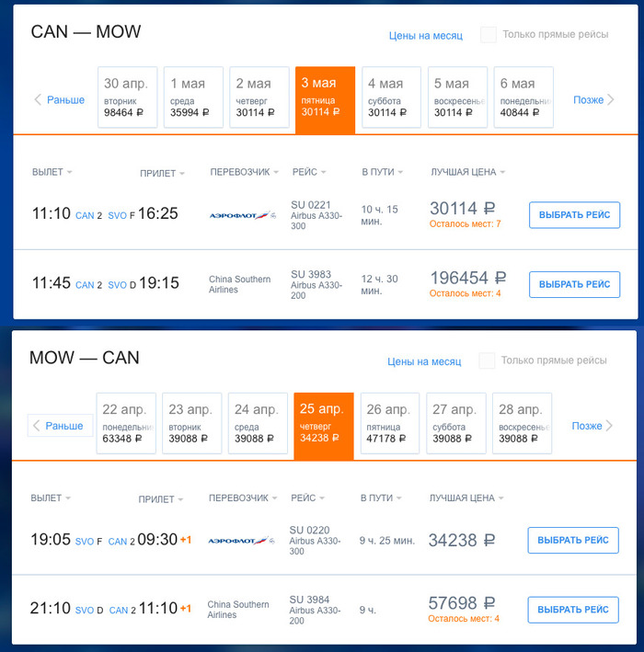Click the 34238 ₽ price of flight SU 0220
The height and width of the screenshot is (652, 644).
[461, 541]
